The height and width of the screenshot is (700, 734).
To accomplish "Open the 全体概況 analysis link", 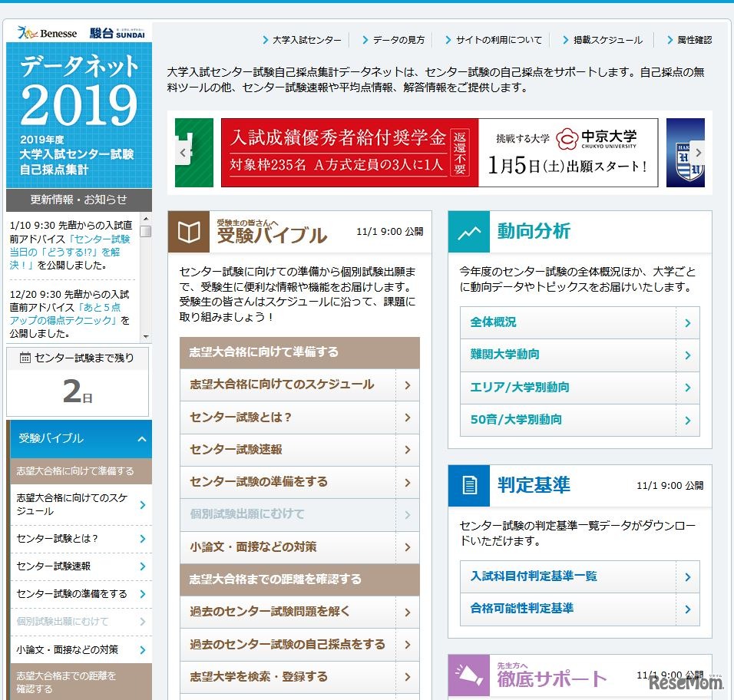I will click(x=580, y=323).
